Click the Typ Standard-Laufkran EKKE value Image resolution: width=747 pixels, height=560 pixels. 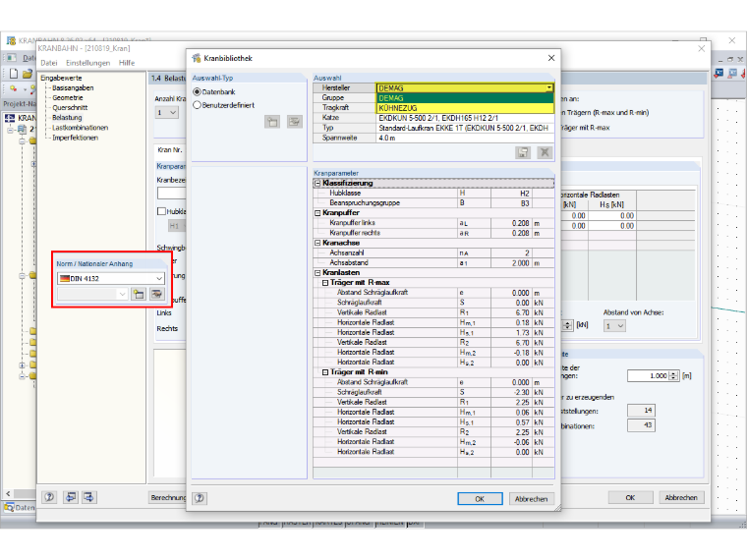[x=465, y=128]
